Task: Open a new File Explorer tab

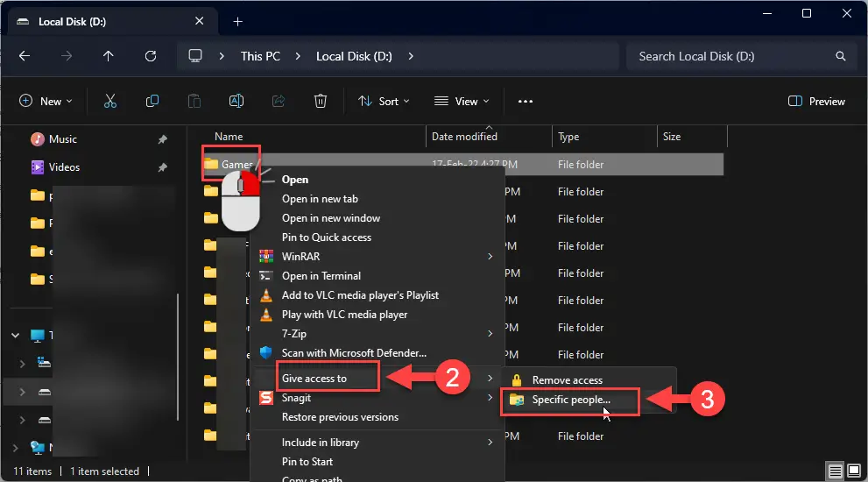Action: (237, 21)
